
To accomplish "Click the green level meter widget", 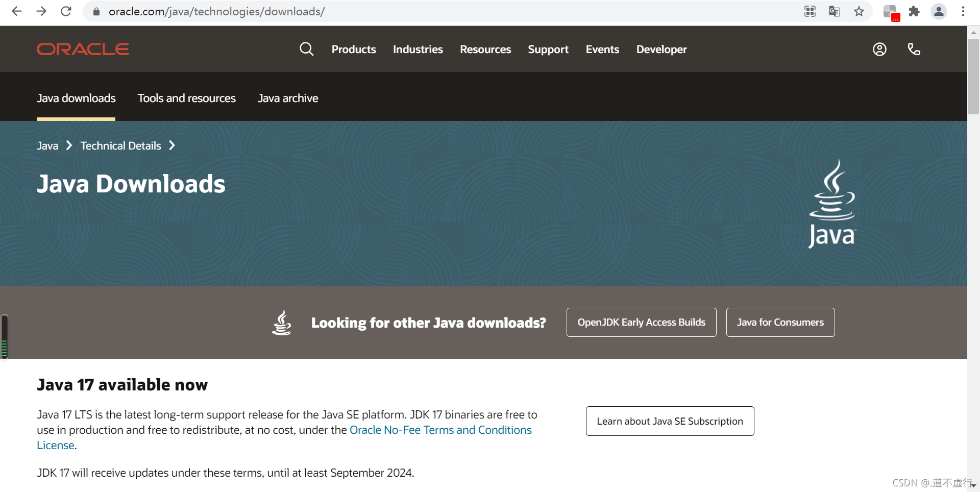I will click(x=5, y=337).
